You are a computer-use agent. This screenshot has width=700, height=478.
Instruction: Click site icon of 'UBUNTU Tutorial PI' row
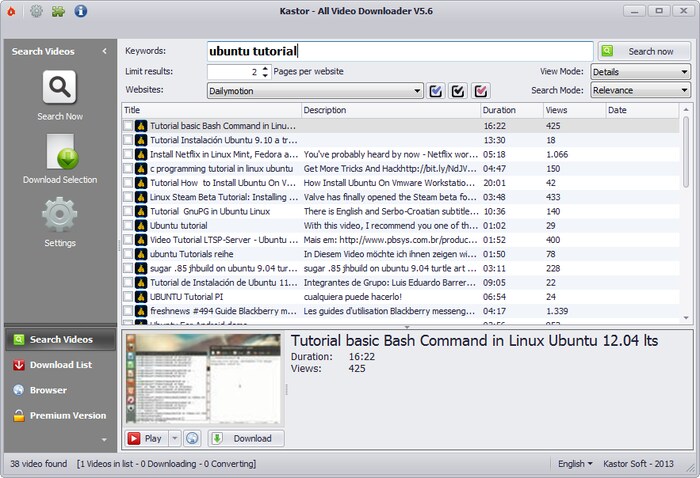(x=141, y=297)
